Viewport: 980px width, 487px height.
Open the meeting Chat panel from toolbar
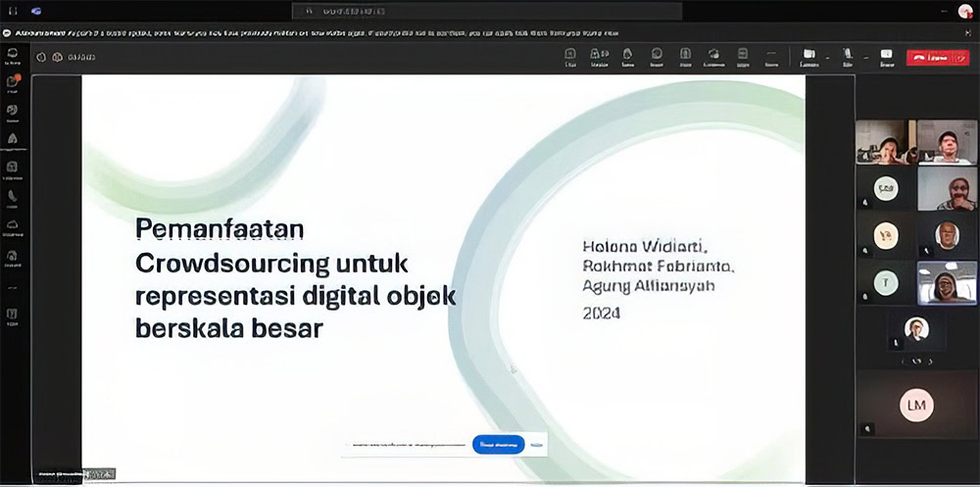tap(570, 57)
